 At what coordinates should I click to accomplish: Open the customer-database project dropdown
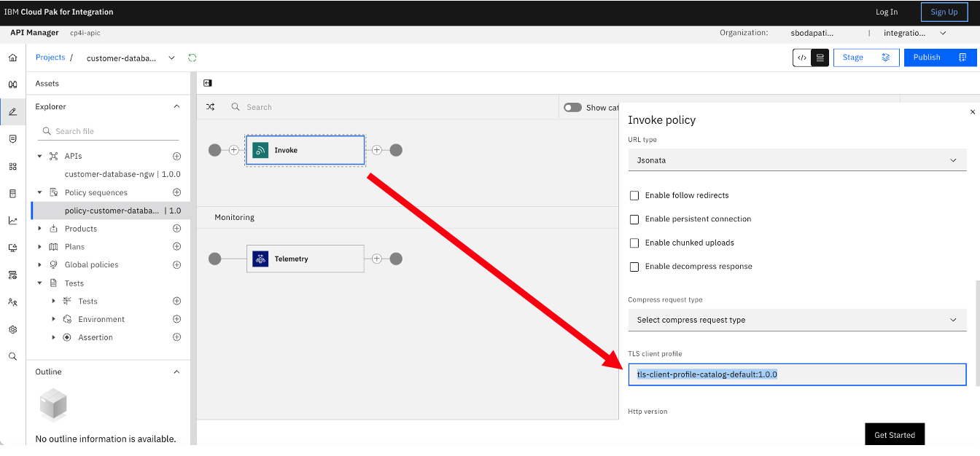tap(172, 58)
